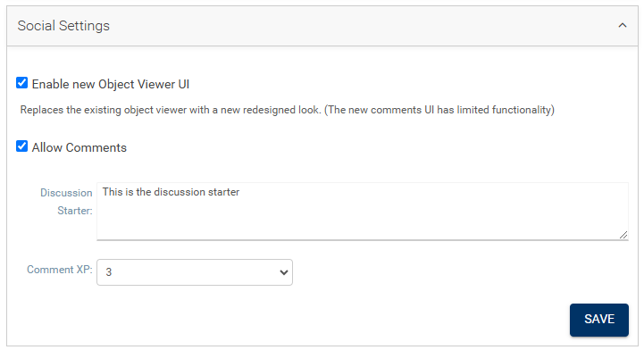
Task: Click the Discussion Starter field label
Action: point(66,202)
